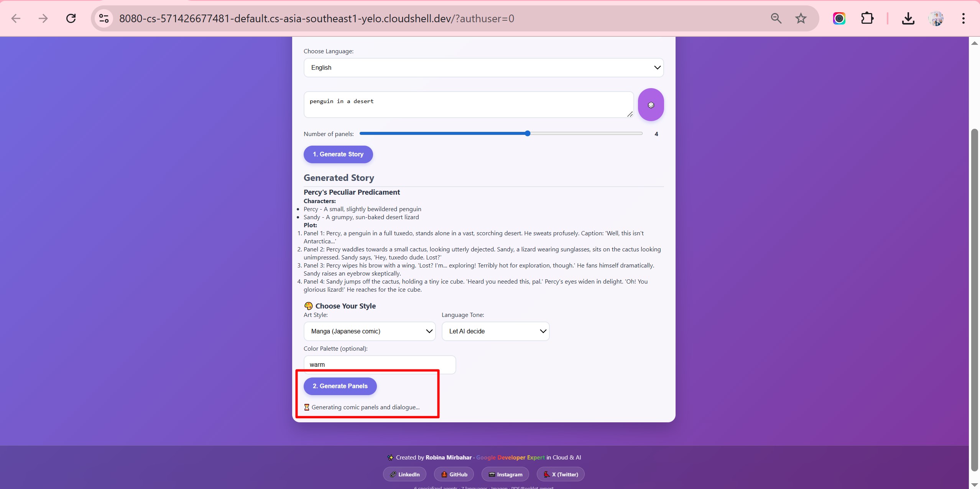Open the Art Style Manga dropdown

click(369, 331)
